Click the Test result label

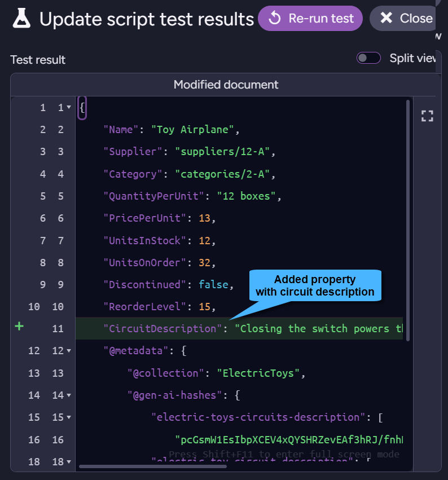(38, 60)
